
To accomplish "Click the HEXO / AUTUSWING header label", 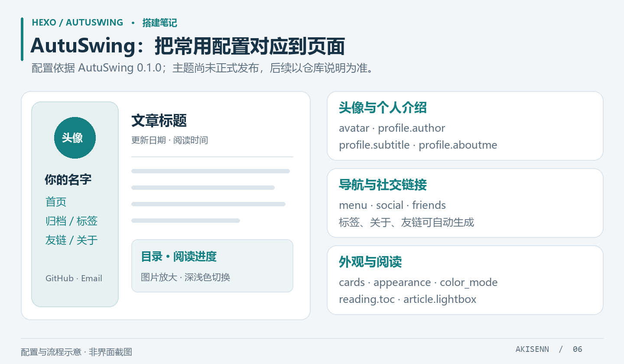I will (78, 23).
